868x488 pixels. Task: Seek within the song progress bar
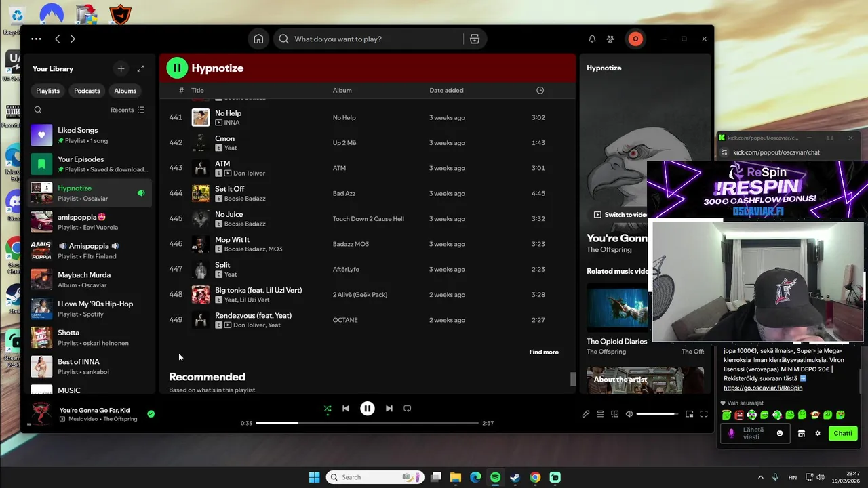(x=367, y=423)
